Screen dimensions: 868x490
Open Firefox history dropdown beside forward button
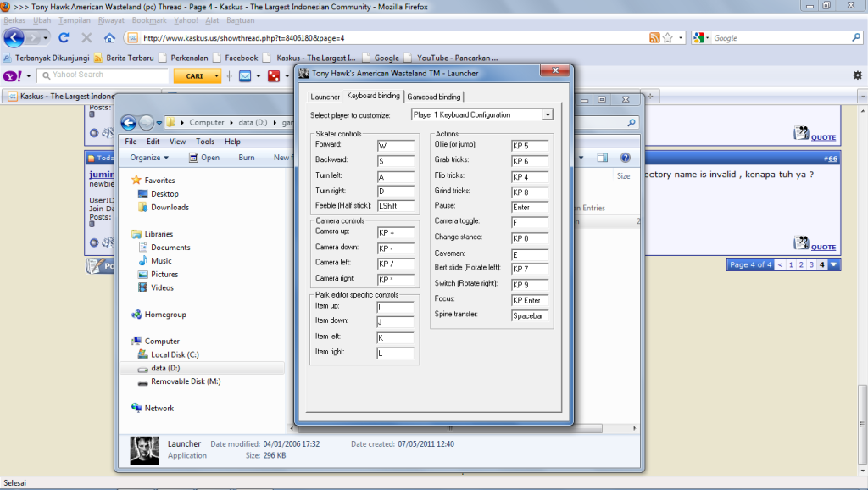click(x=46, y=37)
